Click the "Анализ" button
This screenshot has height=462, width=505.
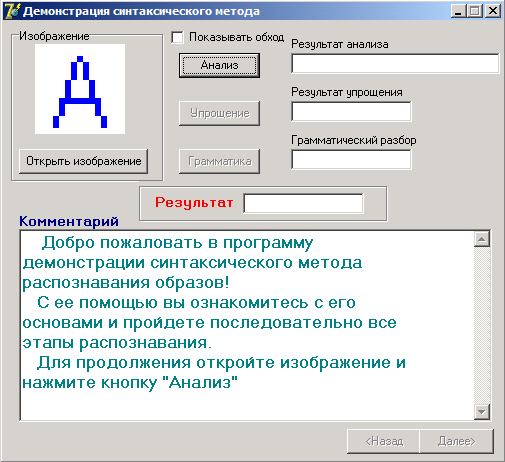(219, 65)
